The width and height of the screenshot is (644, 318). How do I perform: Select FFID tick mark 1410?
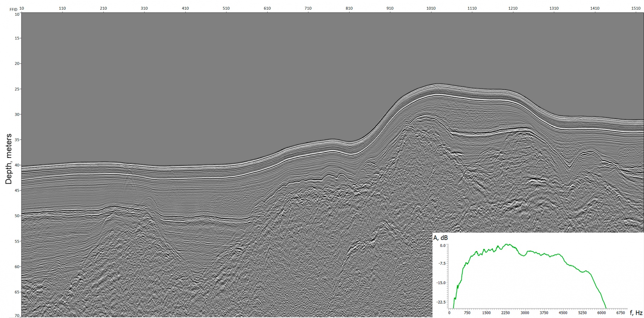point(595,8)
